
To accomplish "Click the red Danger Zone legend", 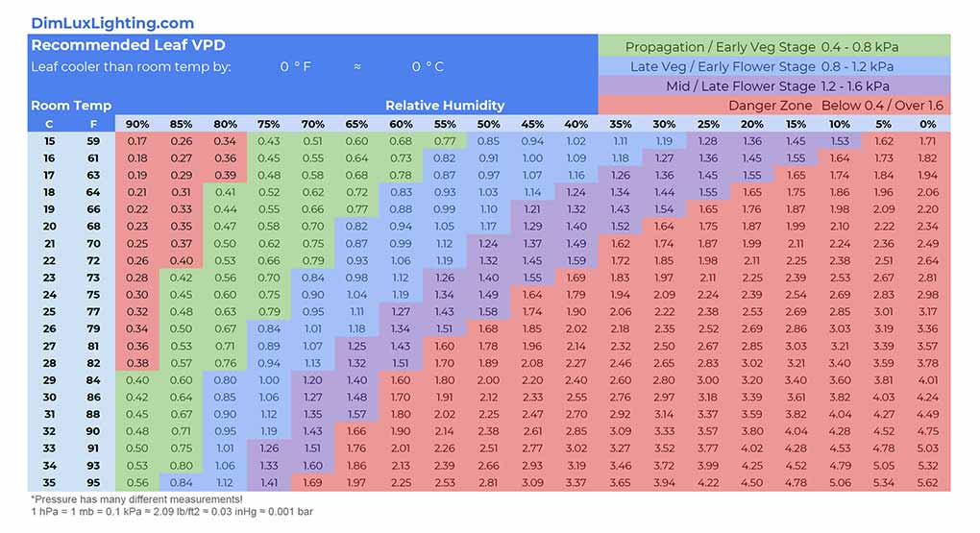I will coord(773,106).
